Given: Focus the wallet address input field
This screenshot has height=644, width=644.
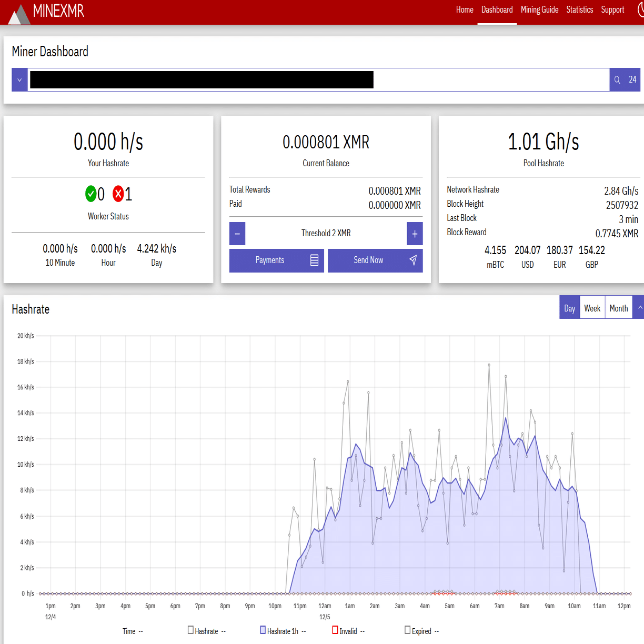Looking at the screenshot, I should 318,80.
